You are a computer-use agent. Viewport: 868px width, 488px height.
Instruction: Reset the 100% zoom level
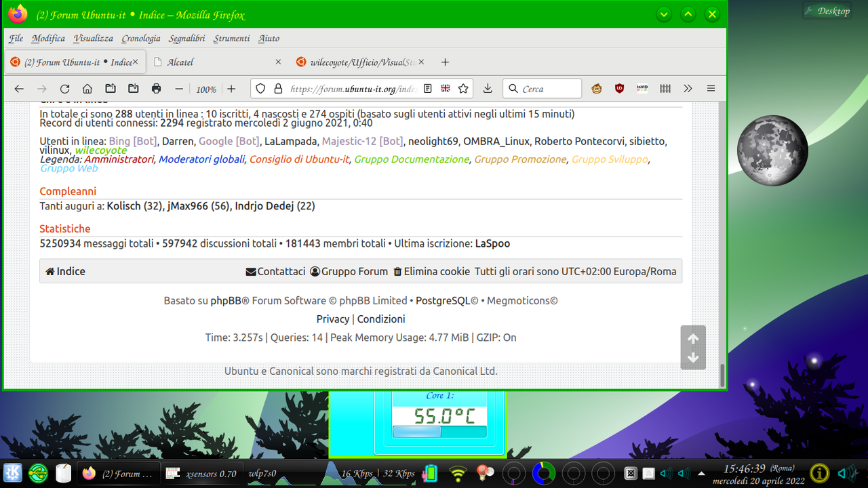[x=206, y=89]
